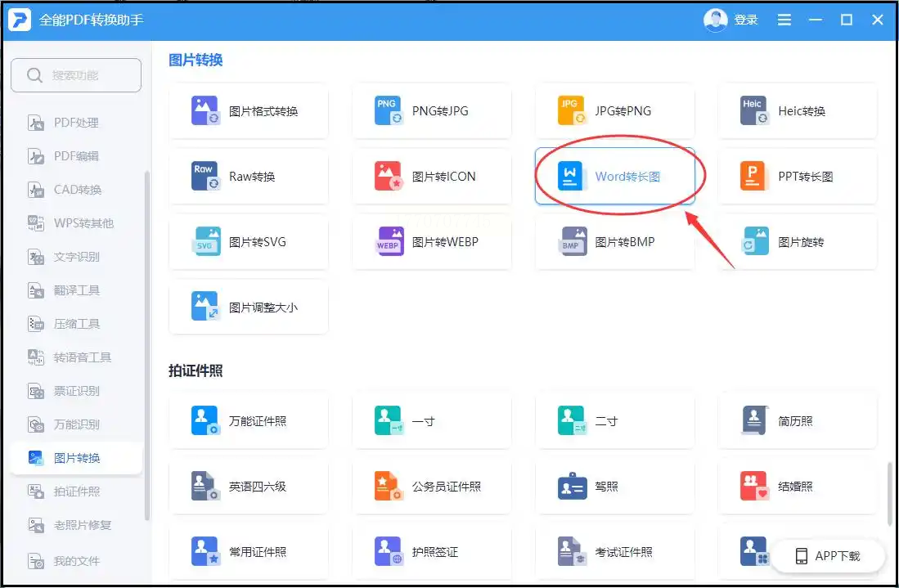899x588 pixels.
Task: Choose the 公务员证件照 icon
Action: tap(389, 486)
